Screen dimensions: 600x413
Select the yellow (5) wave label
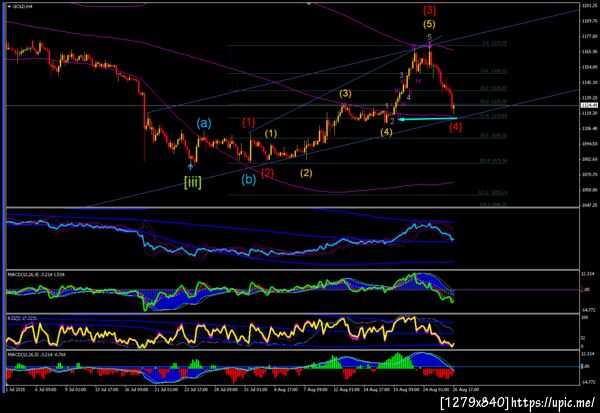click(429, 24)
